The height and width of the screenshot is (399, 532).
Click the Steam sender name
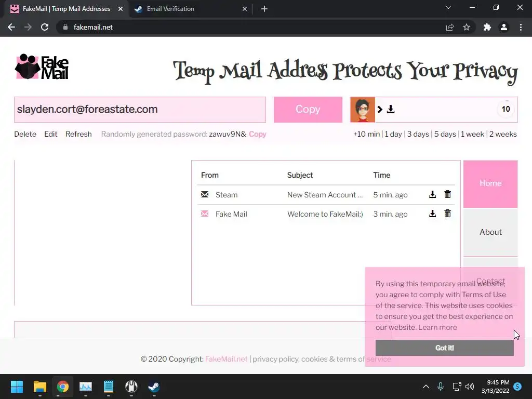pos(227,195)
